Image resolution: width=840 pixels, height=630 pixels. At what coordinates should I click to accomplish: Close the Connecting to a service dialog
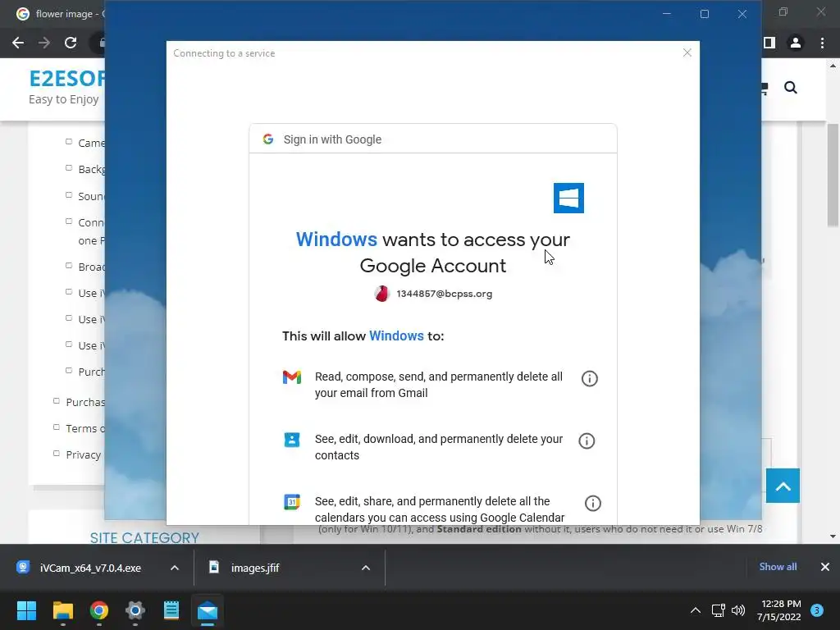coord(687,52)
